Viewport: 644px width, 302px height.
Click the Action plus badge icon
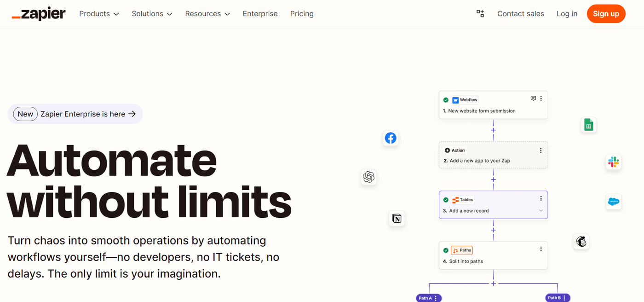click(x=447, y=151)
